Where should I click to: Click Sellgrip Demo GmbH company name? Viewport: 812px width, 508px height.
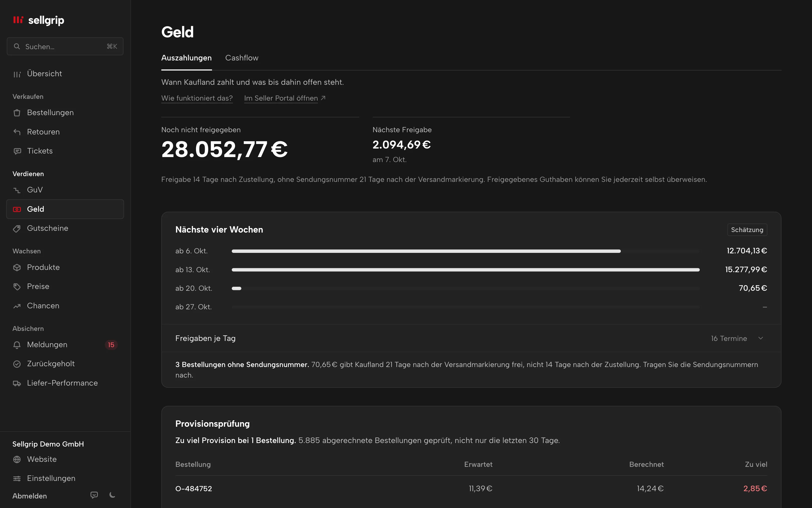(48, 444)
